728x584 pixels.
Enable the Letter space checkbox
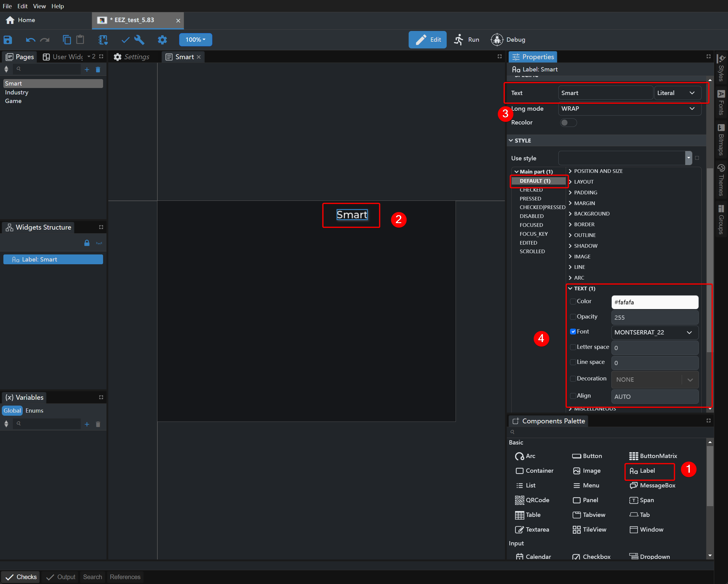pos(573,347)
